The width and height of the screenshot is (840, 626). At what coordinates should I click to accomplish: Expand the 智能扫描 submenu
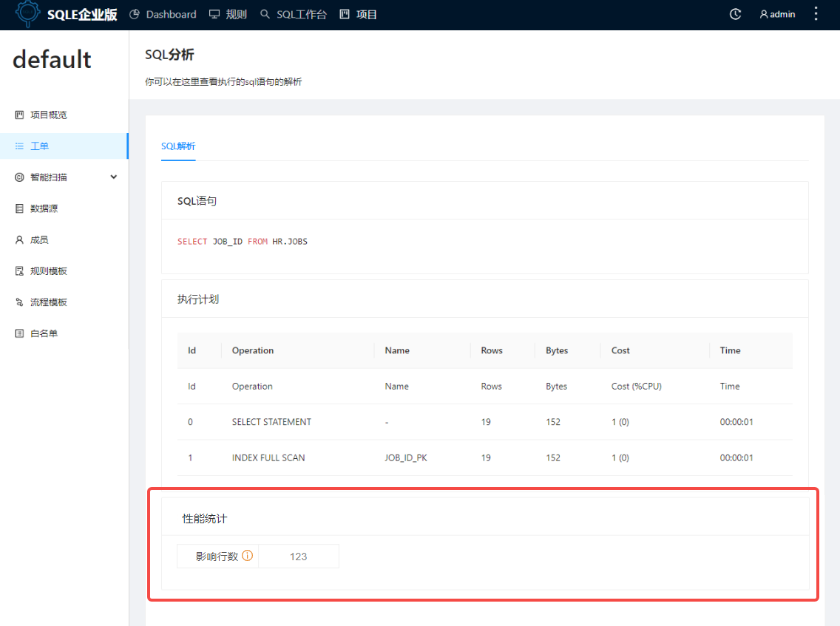coord(64,177)
